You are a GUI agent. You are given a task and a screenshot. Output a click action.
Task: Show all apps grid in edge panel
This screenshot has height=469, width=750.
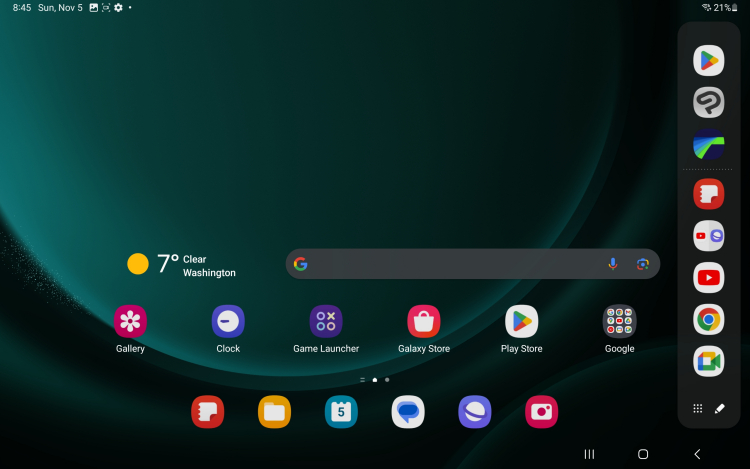[698, 408]
